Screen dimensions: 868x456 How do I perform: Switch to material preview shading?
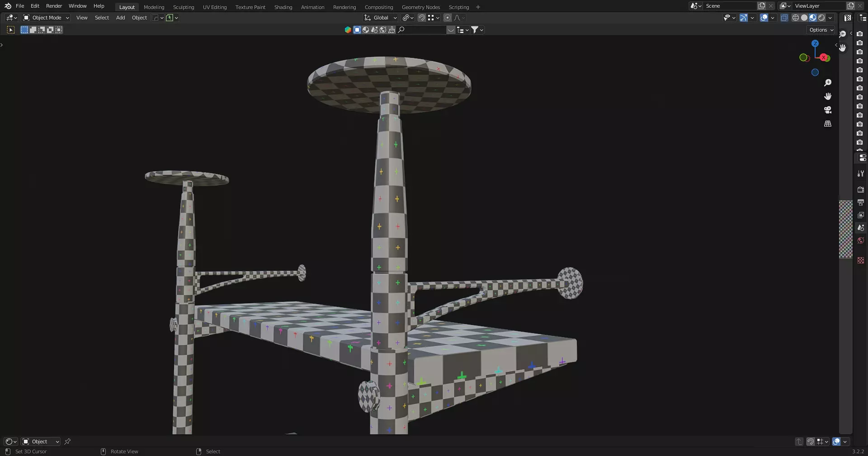coord(813,18)
